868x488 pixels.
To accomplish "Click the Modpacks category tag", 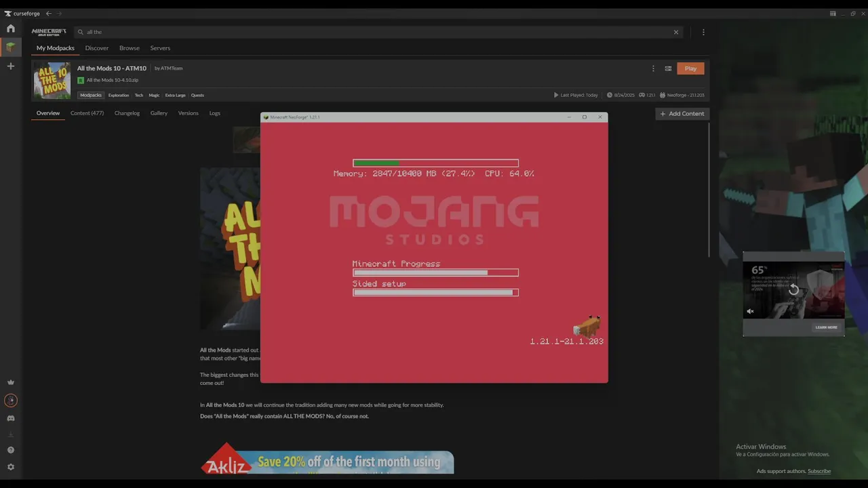I will (x=90, y=95).
